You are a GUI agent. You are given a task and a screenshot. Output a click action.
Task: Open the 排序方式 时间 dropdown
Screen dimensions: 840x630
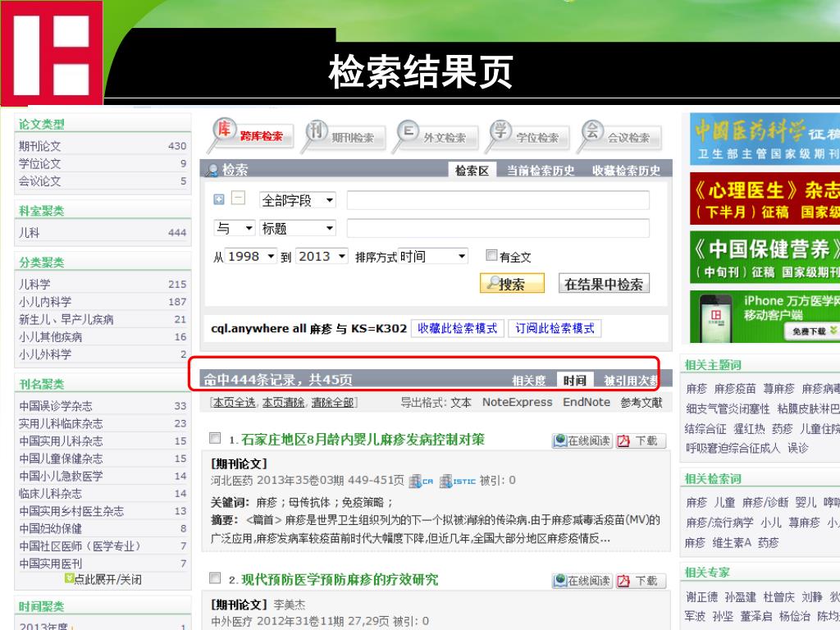(433, 256)
